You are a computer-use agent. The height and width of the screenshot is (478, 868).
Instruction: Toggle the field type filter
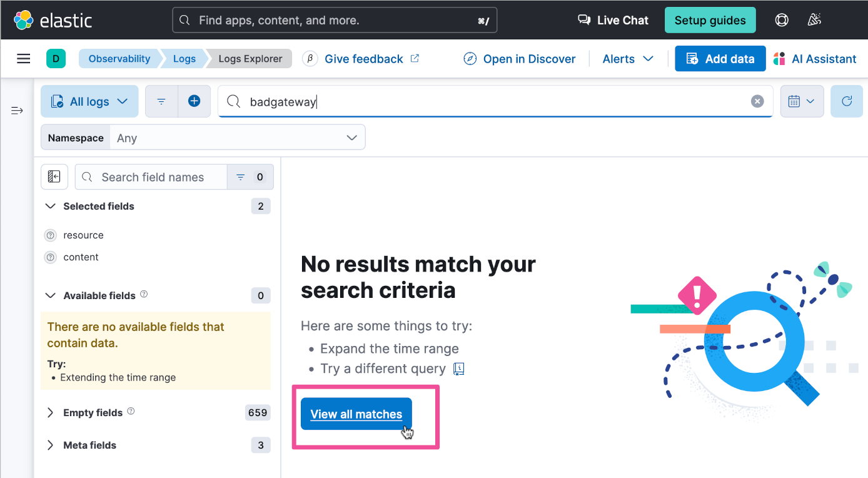click(x=250, y=177)
